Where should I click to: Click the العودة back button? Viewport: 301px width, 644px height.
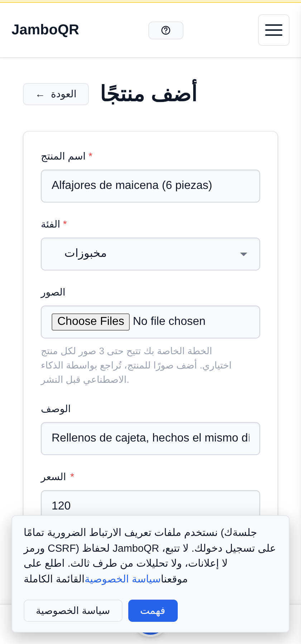(56, 94)
